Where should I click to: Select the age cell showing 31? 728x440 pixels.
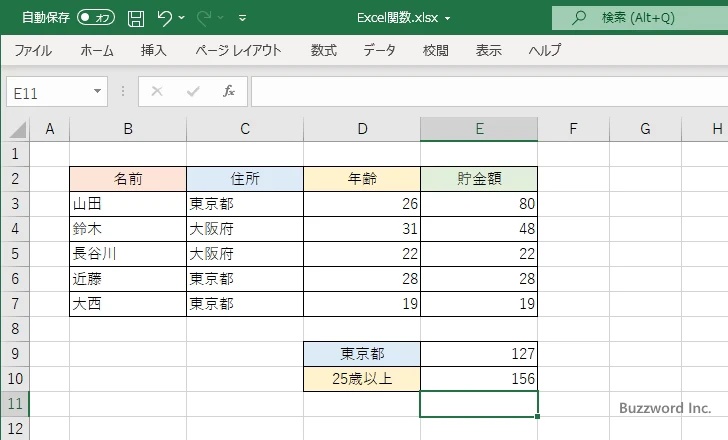coord(362,229)
